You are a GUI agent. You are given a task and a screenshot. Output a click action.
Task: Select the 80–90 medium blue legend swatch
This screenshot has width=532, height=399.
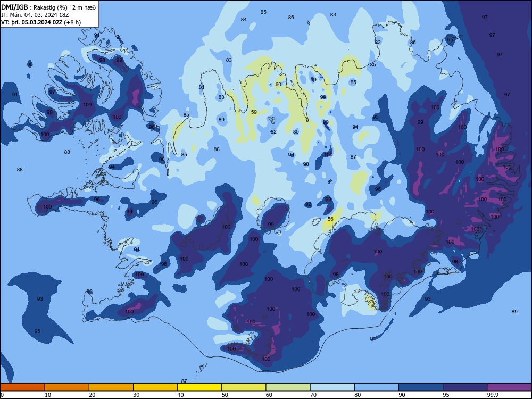(x=377, y=387)
